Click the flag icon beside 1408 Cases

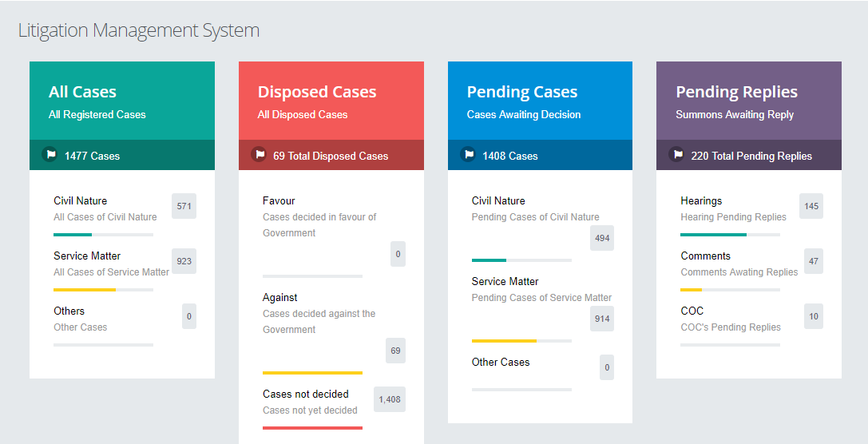tap(468, 155)
